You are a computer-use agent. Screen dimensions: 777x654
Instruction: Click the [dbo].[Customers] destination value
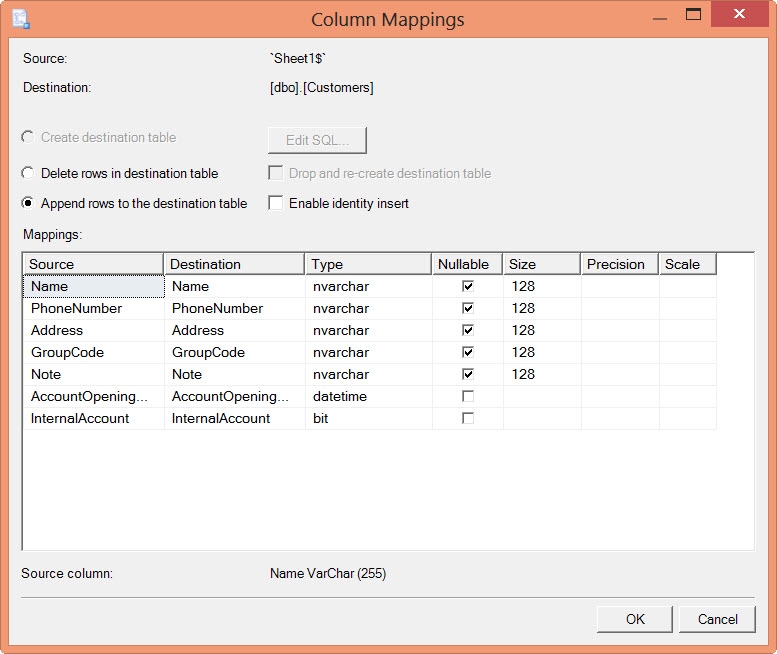point(322,88)
